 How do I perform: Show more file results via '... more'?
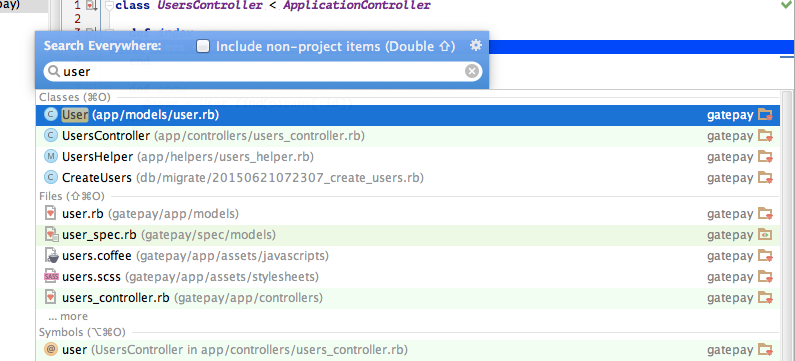(68, 316)
